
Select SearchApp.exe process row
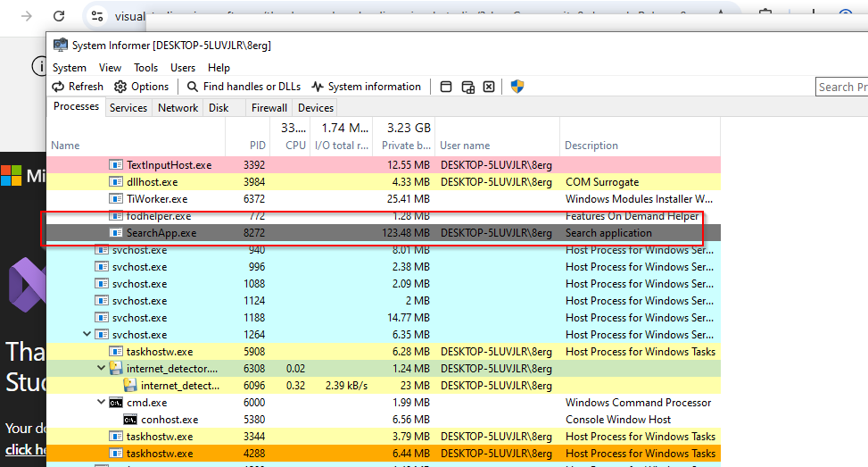384,233
